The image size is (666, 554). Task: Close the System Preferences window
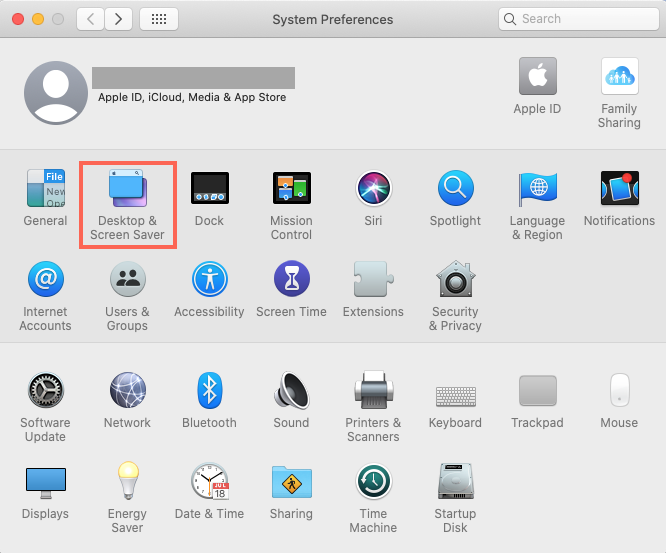18,19
